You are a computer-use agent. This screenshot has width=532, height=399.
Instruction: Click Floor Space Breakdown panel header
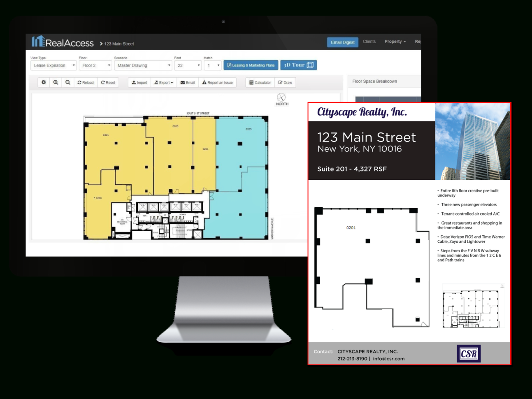384,81
